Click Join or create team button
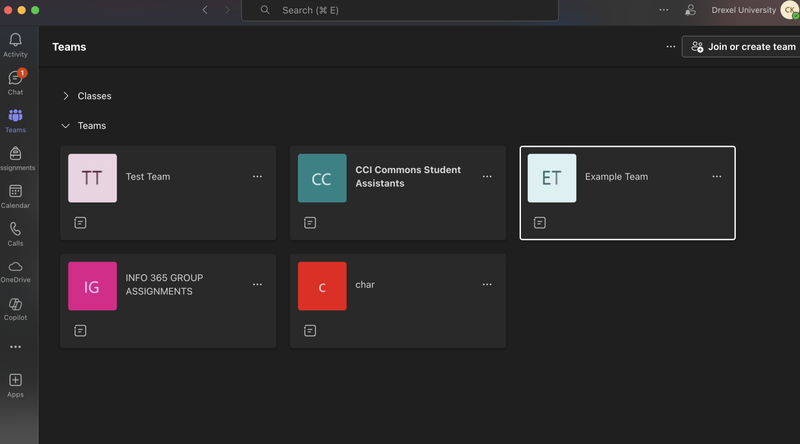This screenshot has height=444, width=800. [x=742, y=47]
